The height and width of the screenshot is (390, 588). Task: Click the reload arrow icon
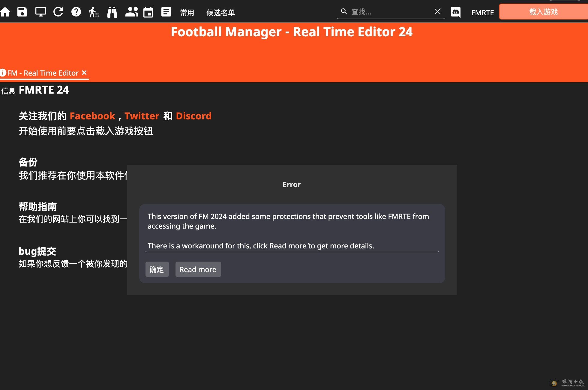click(x=58, y=12)
